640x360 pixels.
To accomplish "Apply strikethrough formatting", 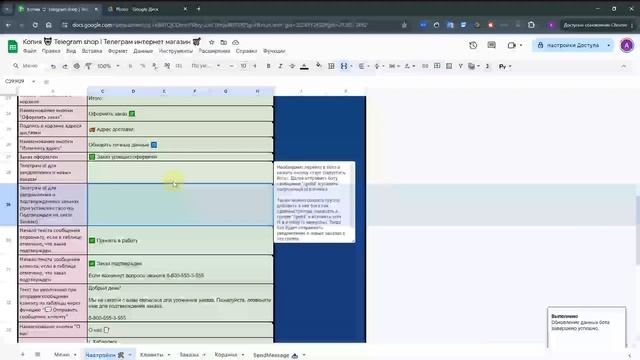I will click(292, 66).
